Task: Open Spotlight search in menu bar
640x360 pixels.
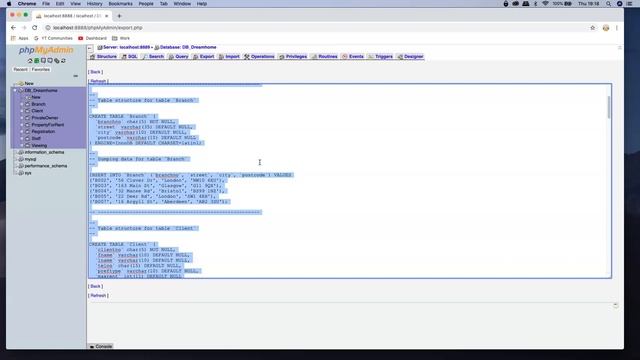Action: 608,4
